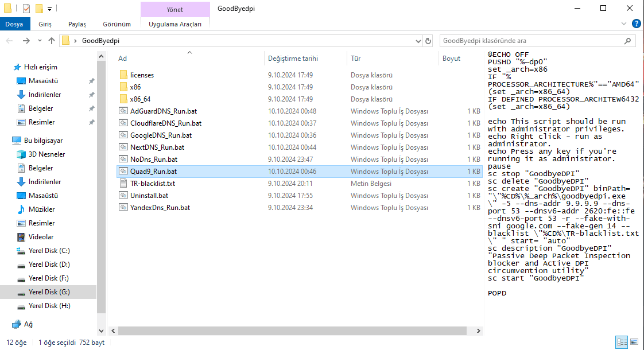Click the x86 folder icon
Image resolution: width=644 pixels, height=350 pixels.
pyautogui.click(x=123, y=87)
